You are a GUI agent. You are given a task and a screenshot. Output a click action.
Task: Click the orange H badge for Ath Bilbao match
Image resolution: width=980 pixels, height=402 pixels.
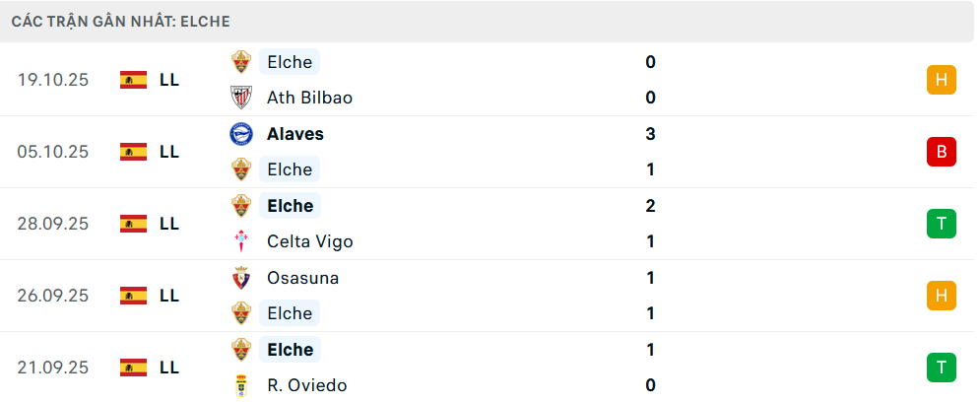[x=941, y=80]
